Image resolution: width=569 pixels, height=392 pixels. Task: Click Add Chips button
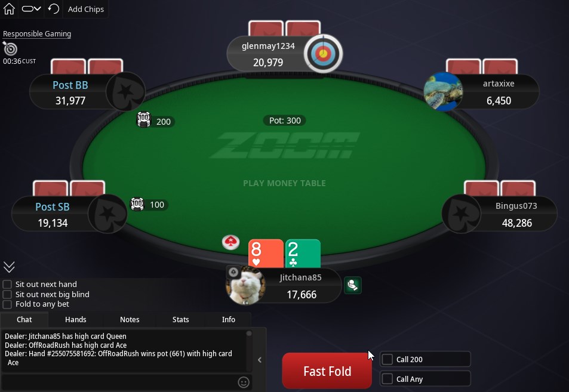coord(85,9)
